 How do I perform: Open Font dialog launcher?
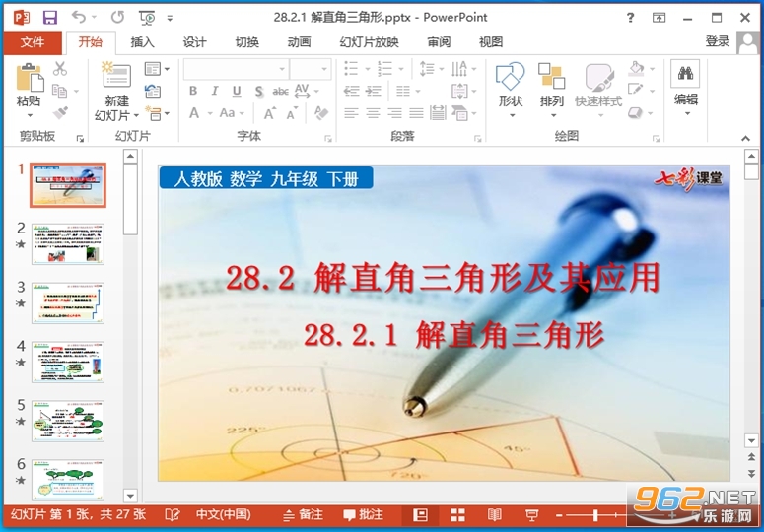(328, 139)
